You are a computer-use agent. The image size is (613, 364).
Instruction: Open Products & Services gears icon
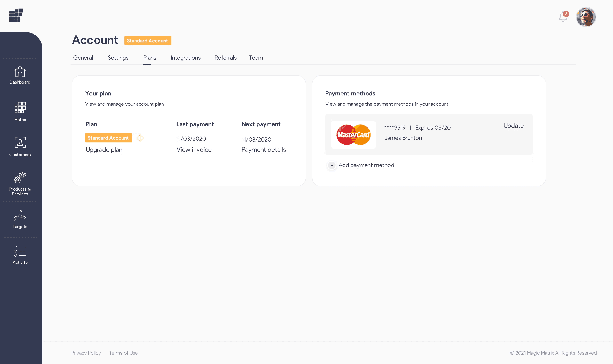coord(20,178)
